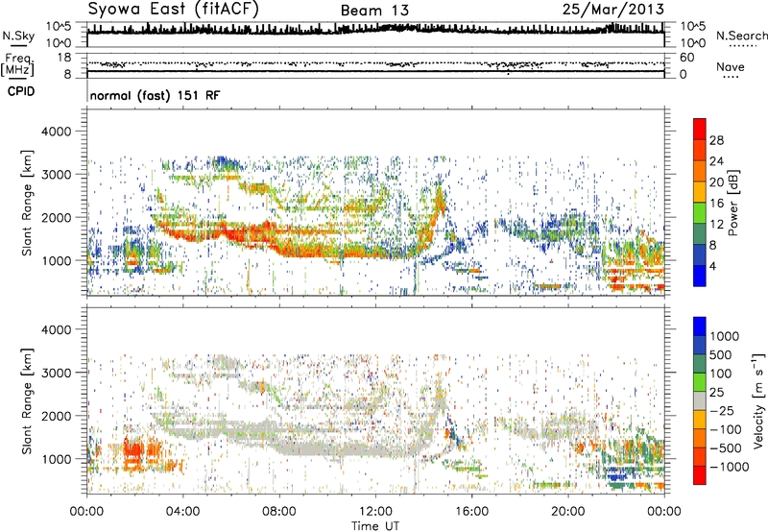Click the "28" value on Power colorbar
Viewport: 768px width, 532px height.
click(716, 140)
